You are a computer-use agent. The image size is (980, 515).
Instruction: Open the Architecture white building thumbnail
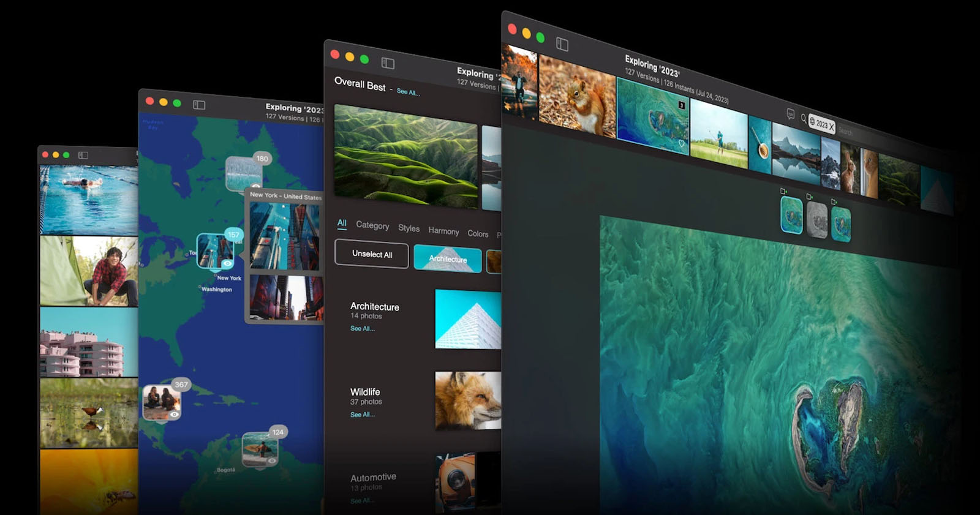tap(468, 320)
